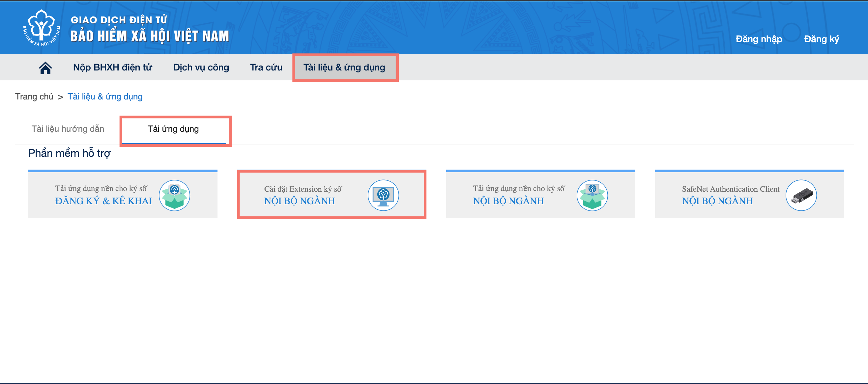Click the monitor icon for Cài đặt Extension ký số

point(383,196)
